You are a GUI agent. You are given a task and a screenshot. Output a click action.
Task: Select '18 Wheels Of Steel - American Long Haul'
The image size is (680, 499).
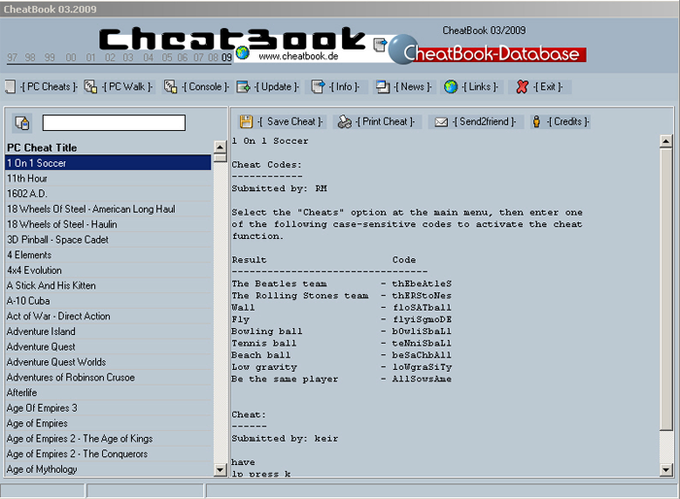coord(108,209)
